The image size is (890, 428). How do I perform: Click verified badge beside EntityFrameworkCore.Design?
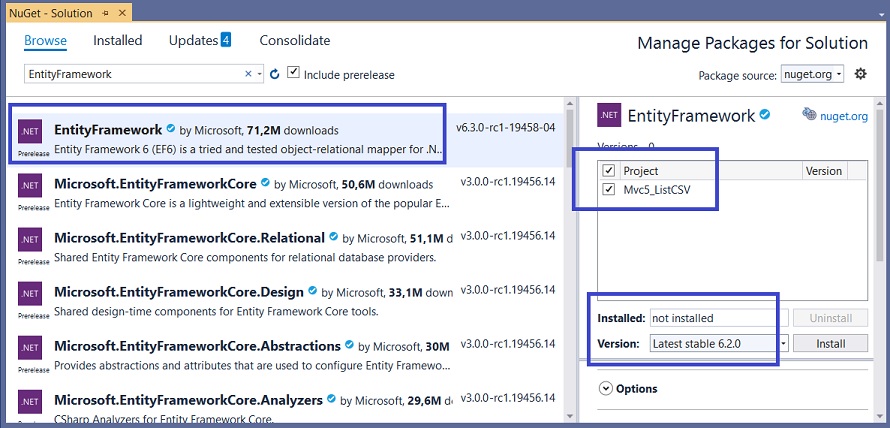(x=312, y=291)
